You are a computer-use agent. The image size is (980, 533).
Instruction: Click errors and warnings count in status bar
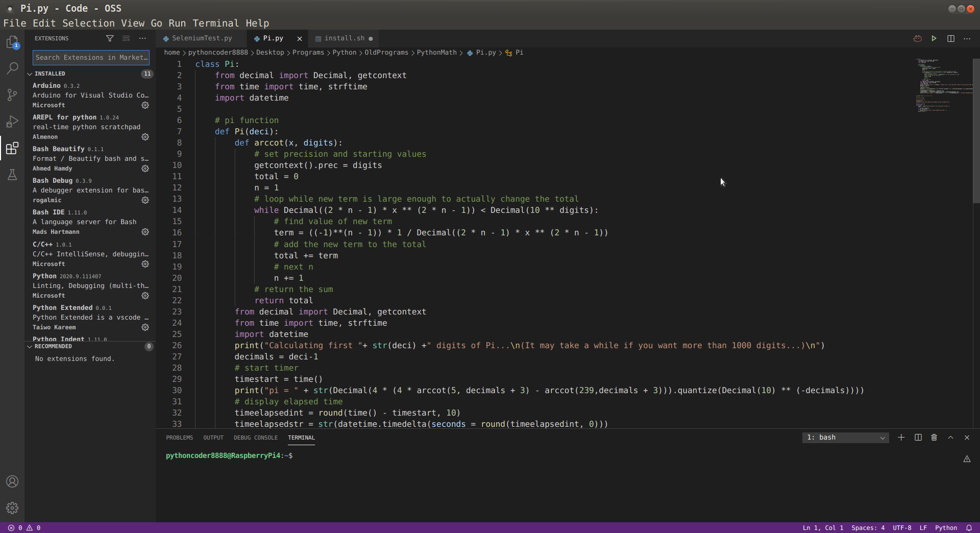[x=24, y=528]
